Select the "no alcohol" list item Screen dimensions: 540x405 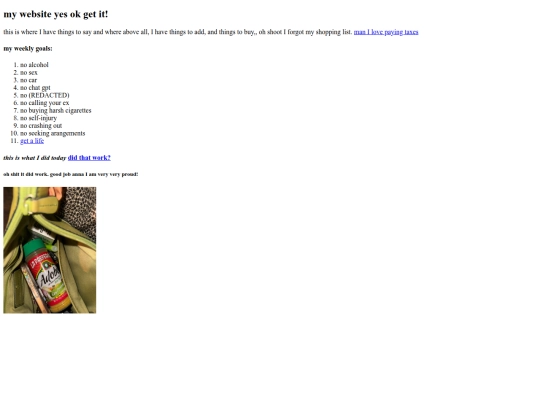34,65
